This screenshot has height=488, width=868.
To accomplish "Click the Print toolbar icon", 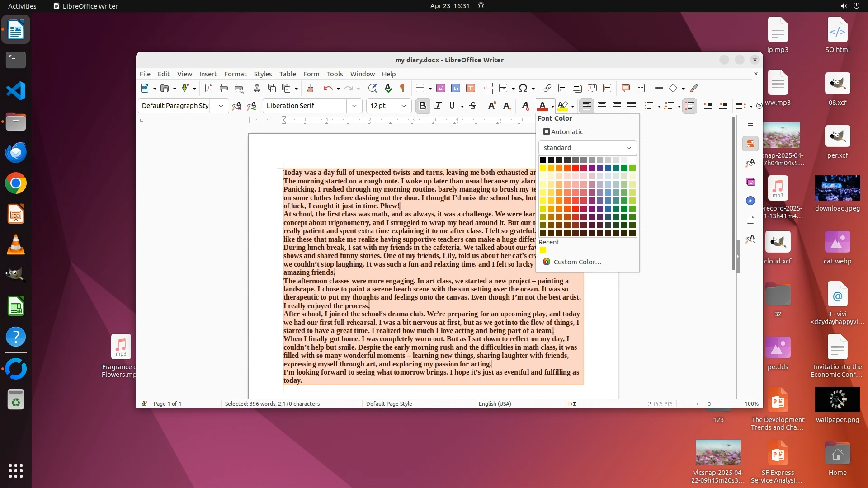I will 223,88.
